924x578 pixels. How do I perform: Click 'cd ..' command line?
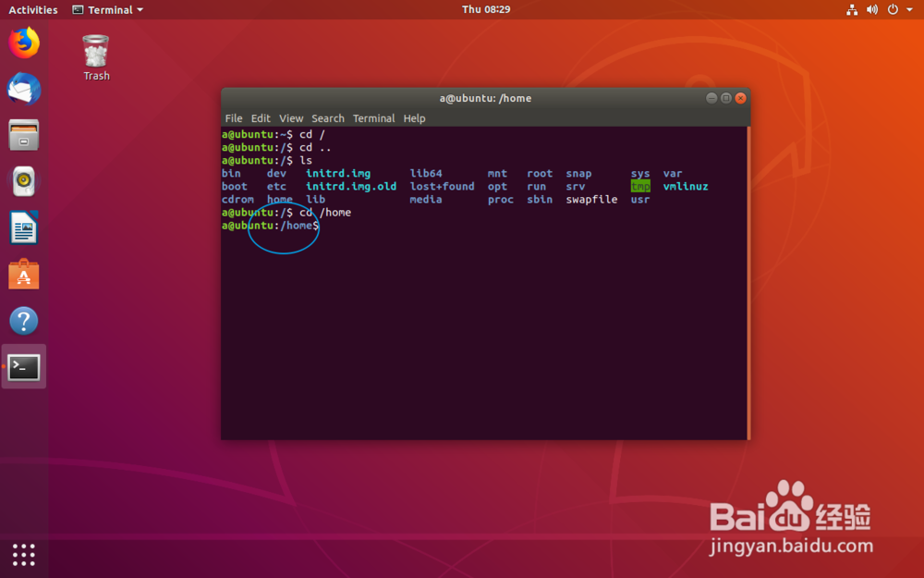315,147
